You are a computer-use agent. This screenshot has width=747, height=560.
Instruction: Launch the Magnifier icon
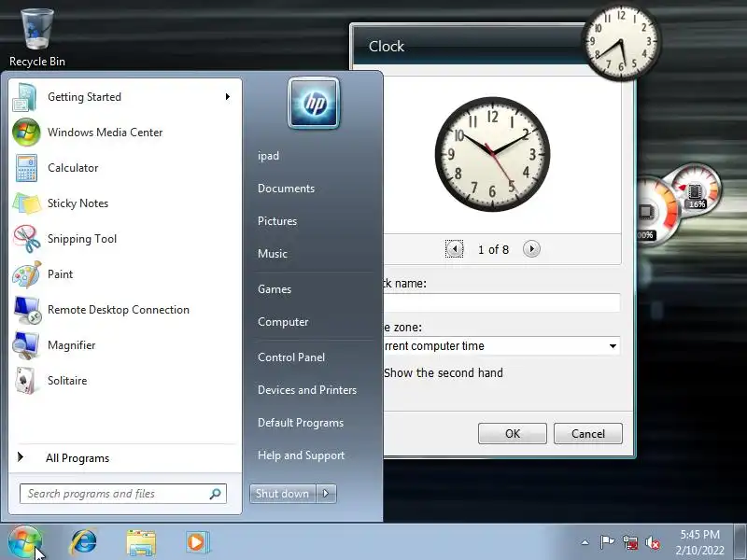[26, 345]
